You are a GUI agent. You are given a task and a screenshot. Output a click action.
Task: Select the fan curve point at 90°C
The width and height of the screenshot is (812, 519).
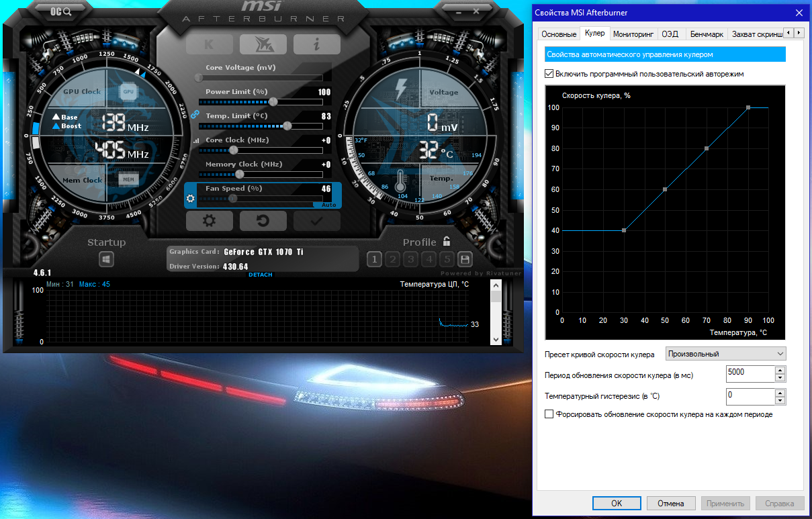(748, 107)
